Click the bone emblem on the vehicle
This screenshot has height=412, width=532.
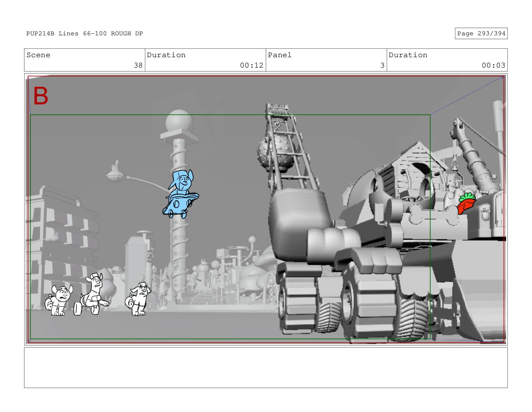[434, 215]
